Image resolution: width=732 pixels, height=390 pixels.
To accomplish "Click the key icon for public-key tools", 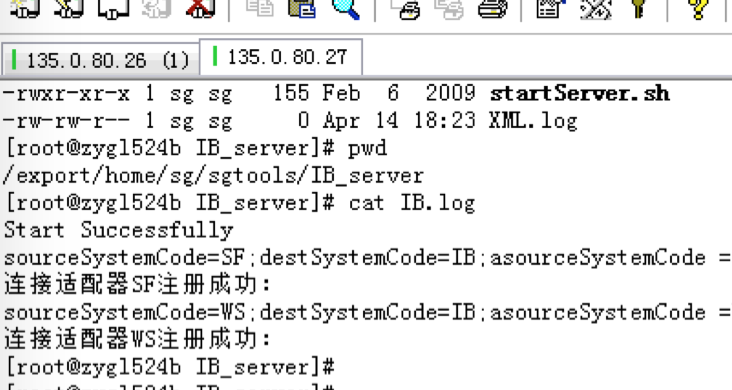I will point(638,8).
